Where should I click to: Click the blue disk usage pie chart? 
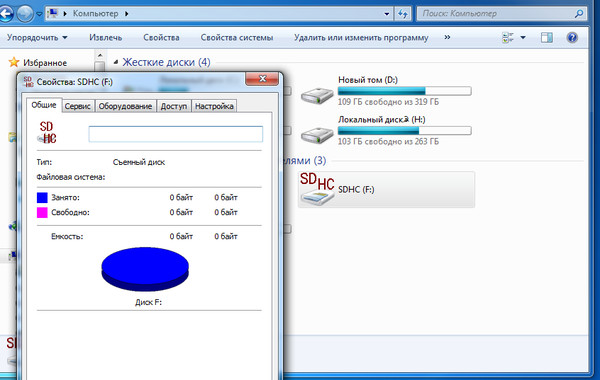[x=145, y=269]
